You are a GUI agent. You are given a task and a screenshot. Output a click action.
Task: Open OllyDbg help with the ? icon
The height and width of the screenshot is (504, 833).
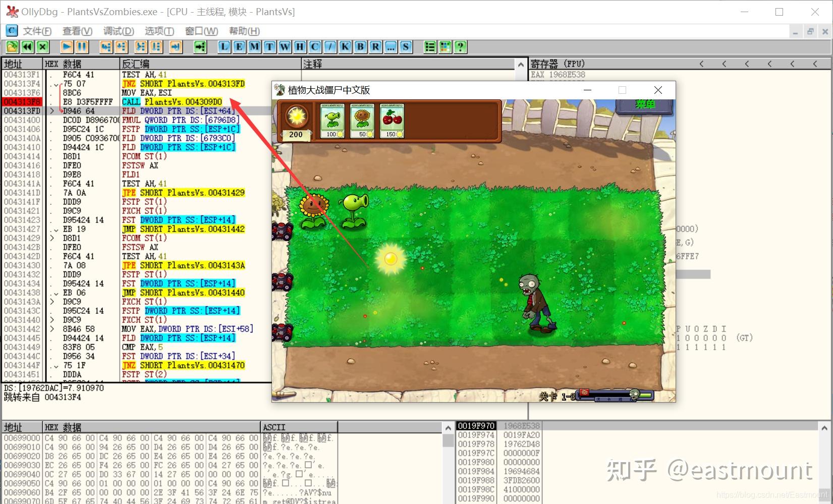[x=460, y=46]
